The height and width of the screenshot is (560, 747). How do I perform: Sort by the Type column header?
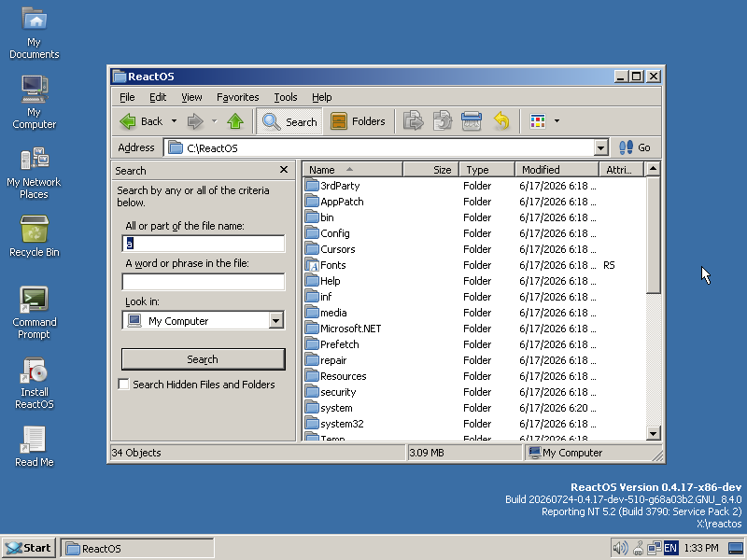click(x=486, y=170)
